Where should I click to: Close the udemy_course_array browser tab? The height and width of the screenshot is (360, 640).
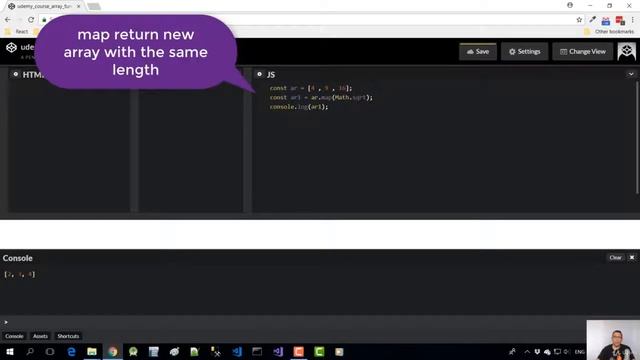78,6
